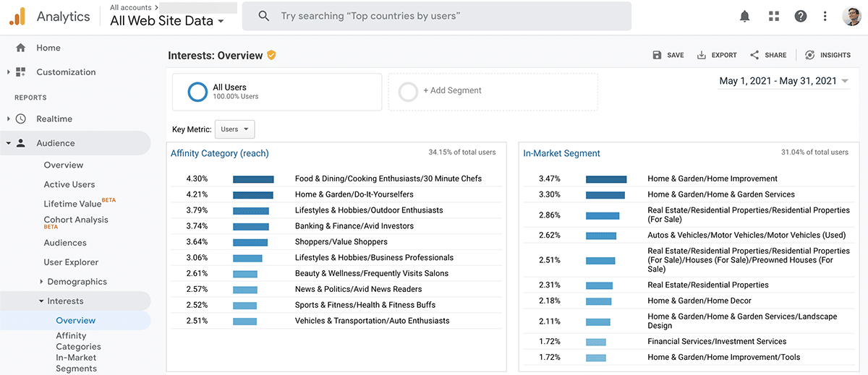Open the Key Metric Users dropdown
The image size is (868, 375).
[235, 129]
